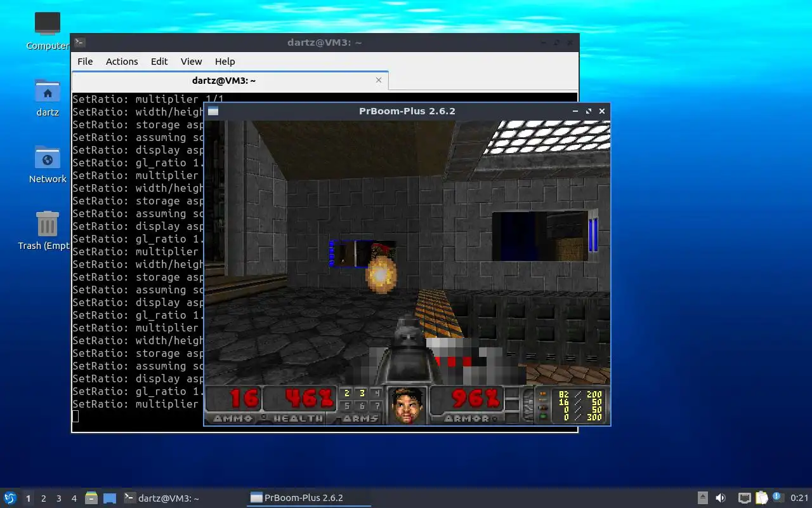Open the File menu in terminal
The height and width of the screenshot is (508, 812).
(85, 62)
